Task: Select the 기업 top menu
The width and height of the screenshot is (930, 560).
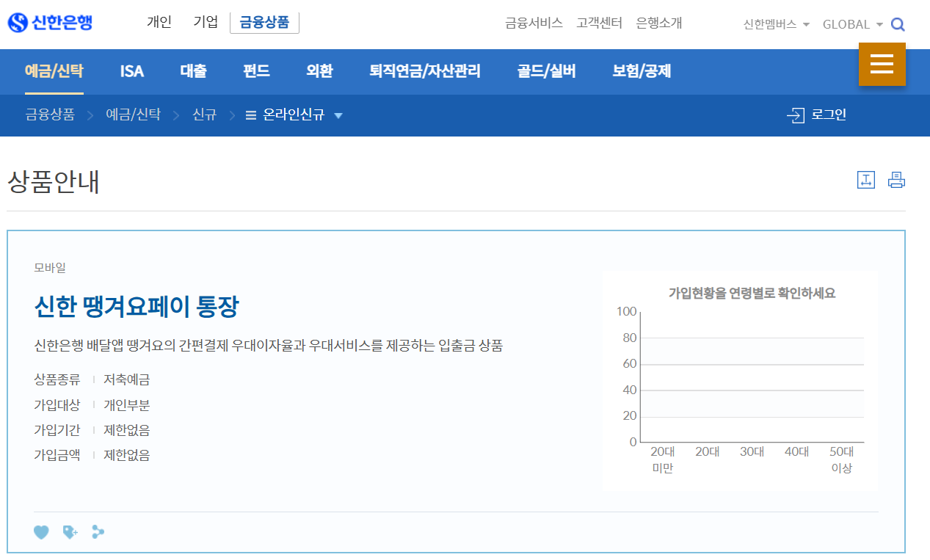Action: pyautogui.click(x=206, y=22)
